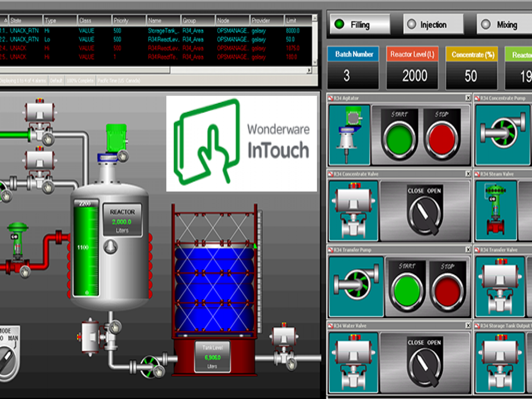Open the R34 Concentrate Valve faceplate image

(x=353, y=211)
